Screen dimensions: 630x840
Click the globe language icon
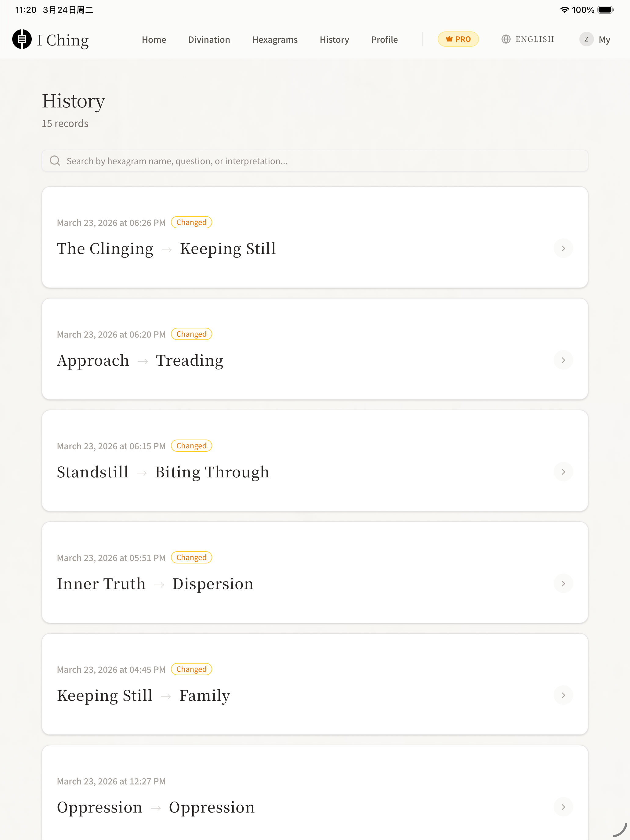click(x=506, y=39)
